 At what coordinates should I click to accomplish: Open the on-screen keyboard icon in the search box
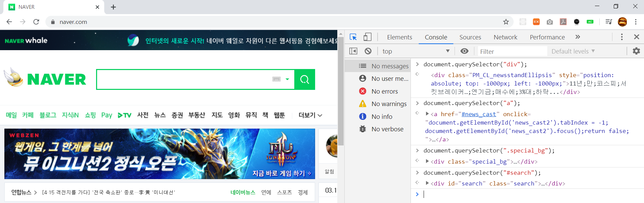click(276, 79)
